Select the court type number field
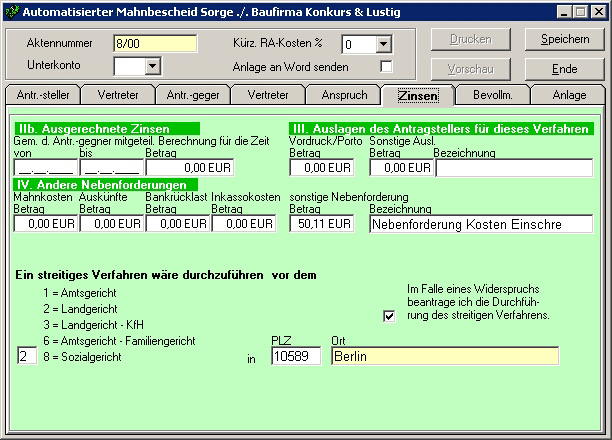612x440 pixels. coord(27,356)
